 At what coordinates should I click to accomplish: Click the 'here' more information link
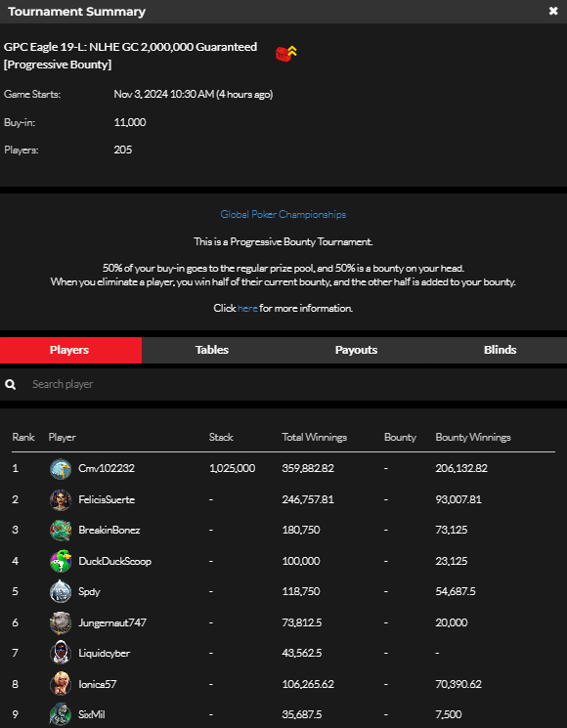click(247, 308)
